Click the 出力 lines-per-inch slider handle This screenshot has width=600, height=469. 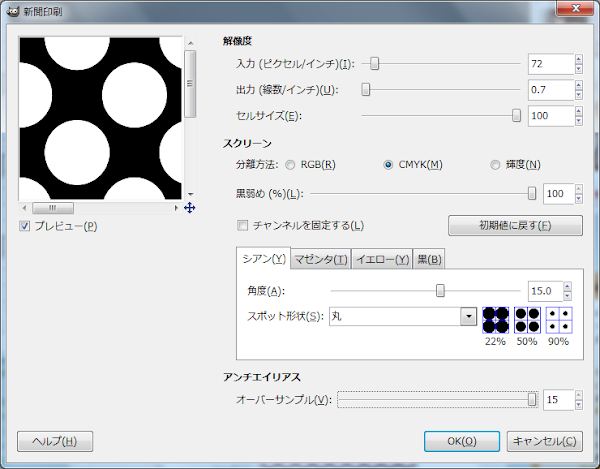pos(366,90)
